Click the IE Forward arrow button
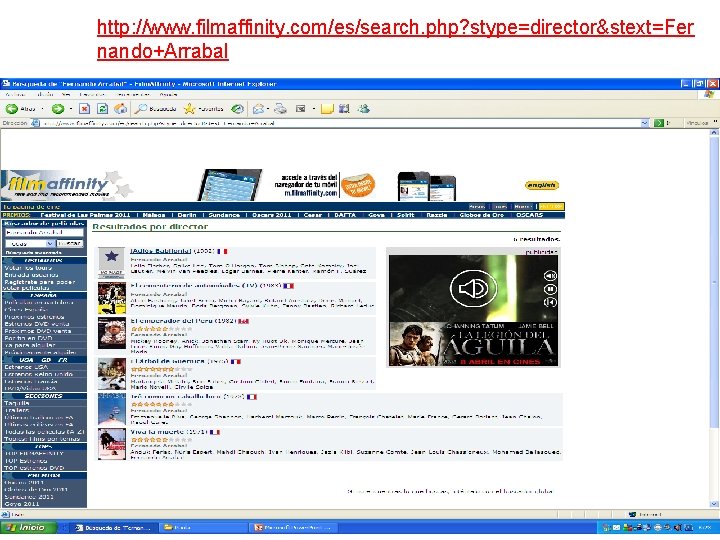Screen dimensions: 720x540 [58, 109]
